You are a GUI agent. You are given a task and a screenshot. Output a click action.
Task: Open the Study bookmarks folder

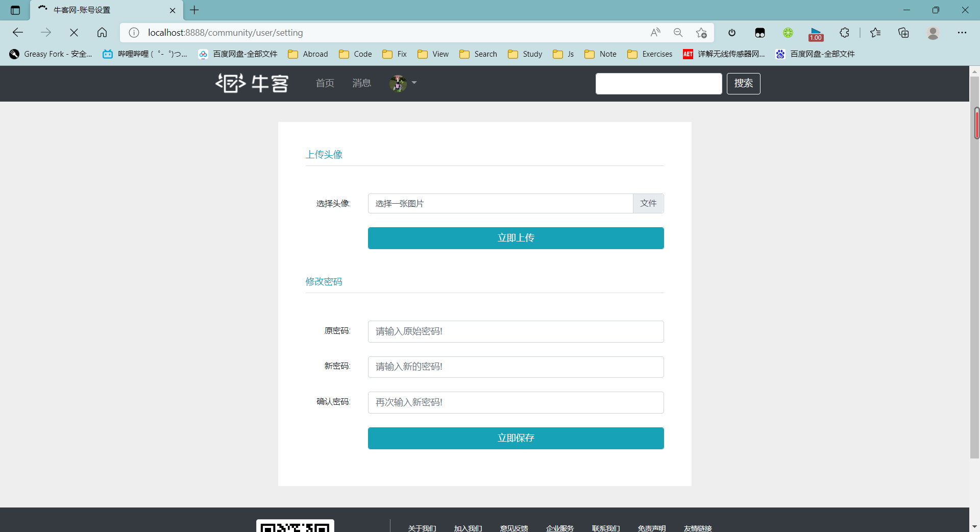[x=525, y=54]
